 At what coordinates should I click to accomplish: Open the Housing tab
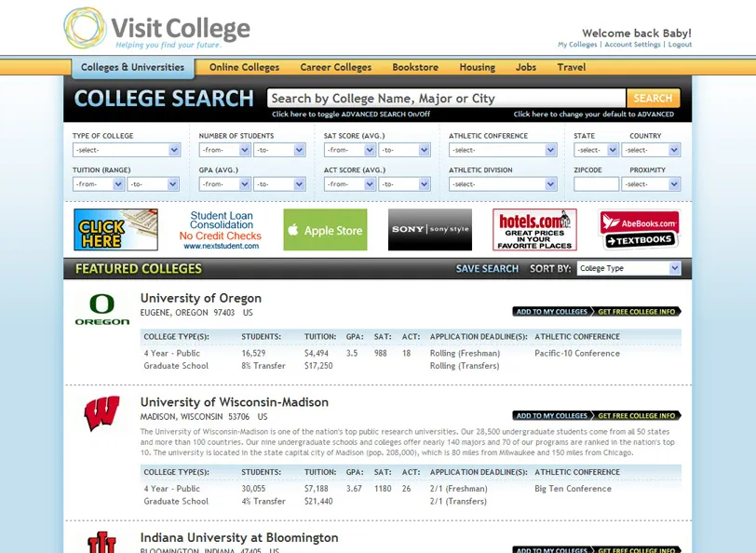[478, 68]
